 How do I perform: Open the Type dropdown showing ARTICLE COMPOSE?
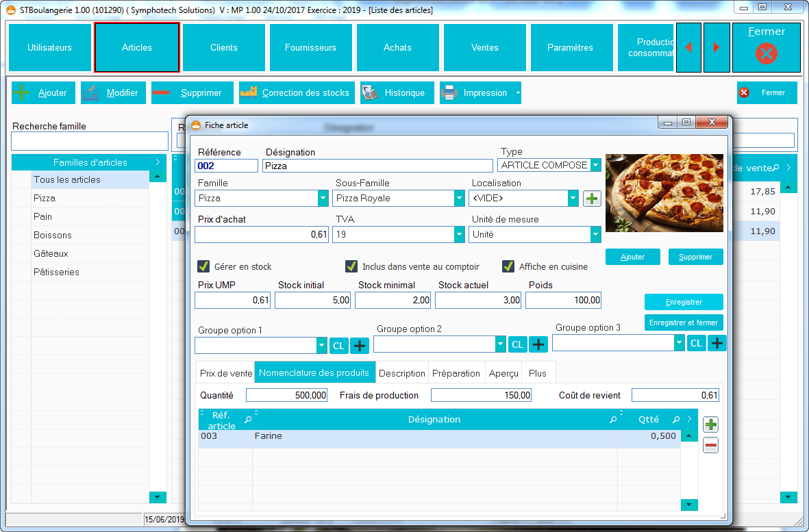[x=596, y=166]
